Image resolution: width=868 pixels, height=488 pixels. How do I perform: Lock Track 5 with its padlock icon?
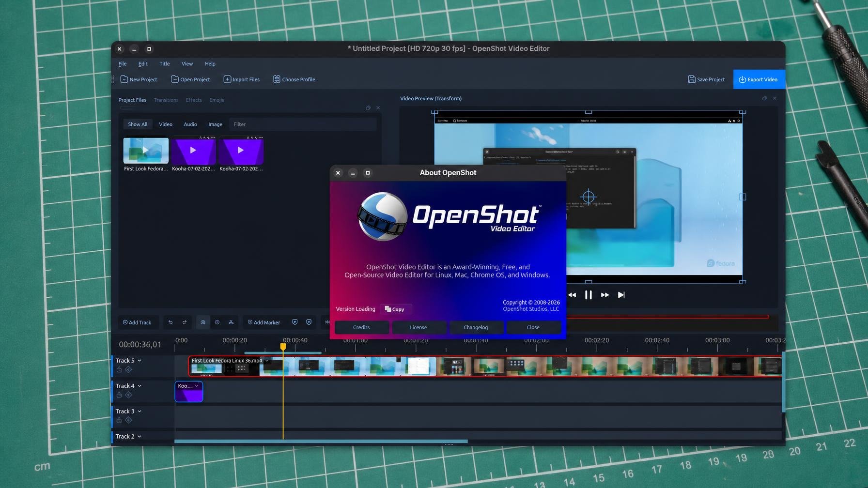coord(119,370)
